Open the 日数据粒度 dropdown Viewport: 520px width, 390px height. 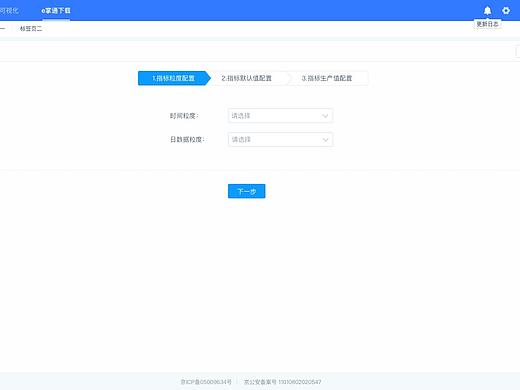(x=280, y=140)
